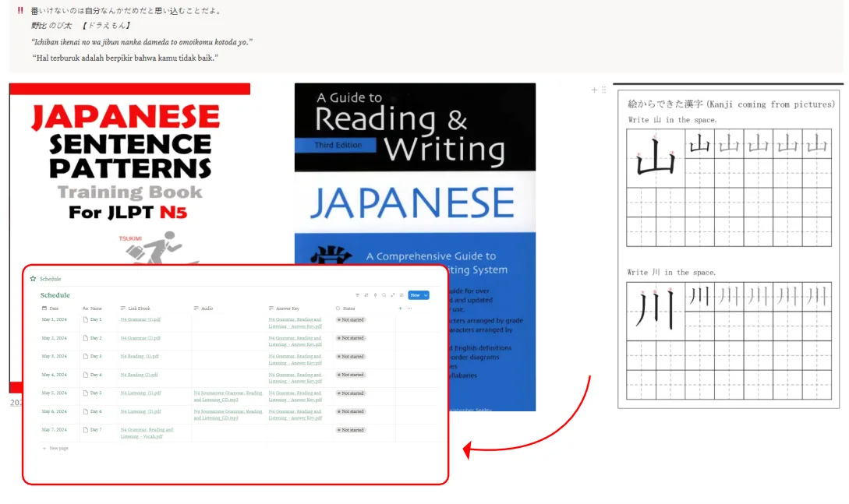Open the lightning automations icon in Schedule
The image size is (849, 504).
(x=375, y=295)
